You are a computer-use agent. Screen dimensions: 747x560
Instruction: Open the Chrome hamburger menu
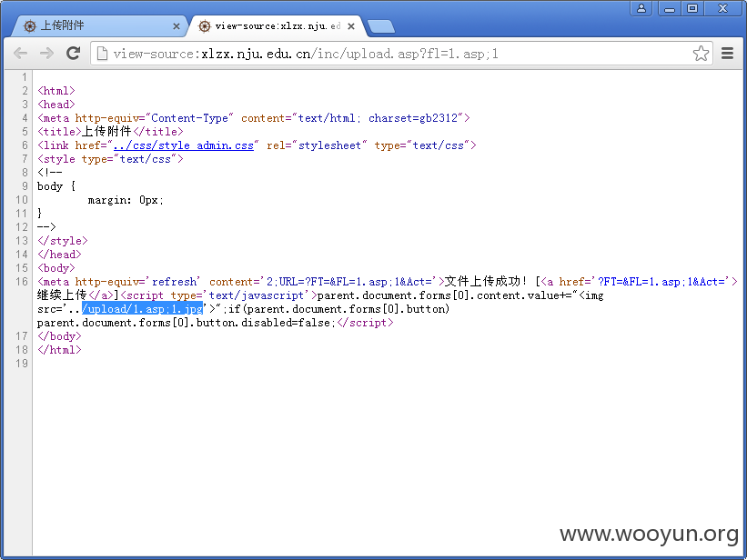pos(727,54)
